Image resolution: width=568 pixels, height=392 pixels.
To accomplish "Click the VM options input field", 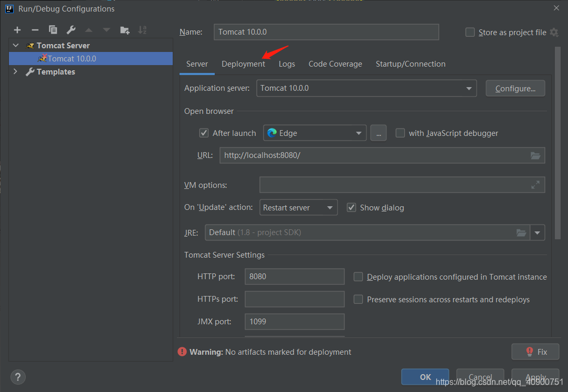I will pos(402,185).
